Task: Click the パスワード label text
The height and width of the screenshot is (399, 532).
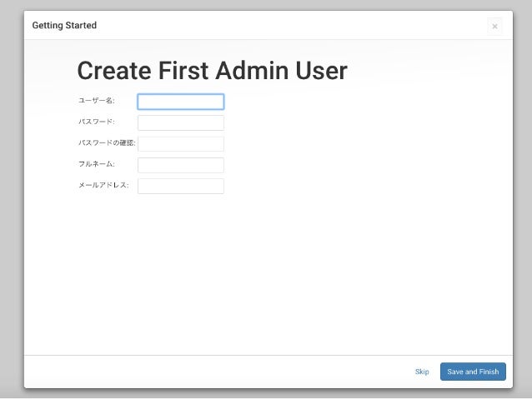Action: (x=97, y=122)
